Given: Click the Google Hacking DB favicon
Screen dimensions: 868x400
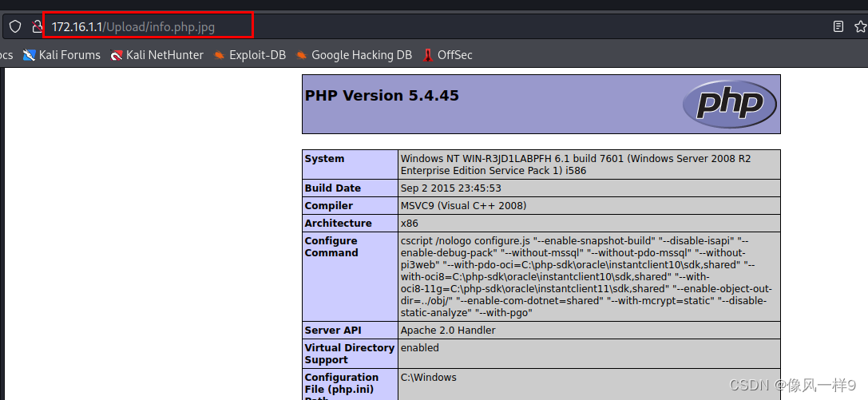Looking at the screenshot, I should [301, 55].
